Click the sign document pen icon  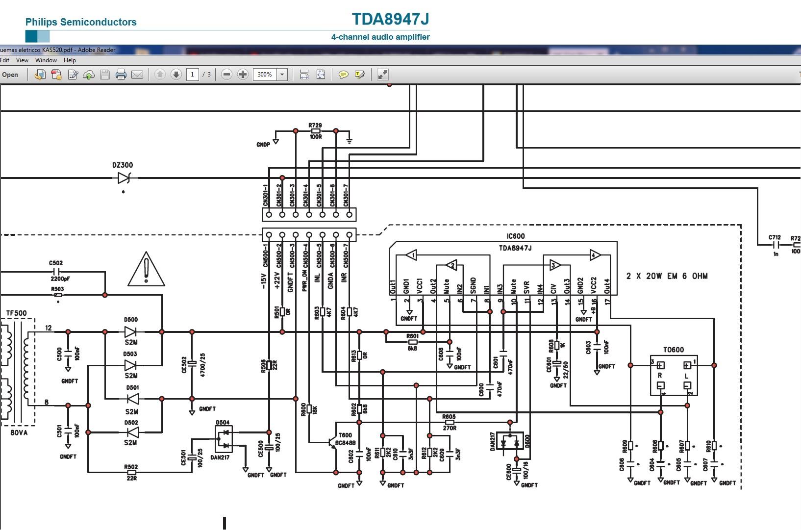73,75
